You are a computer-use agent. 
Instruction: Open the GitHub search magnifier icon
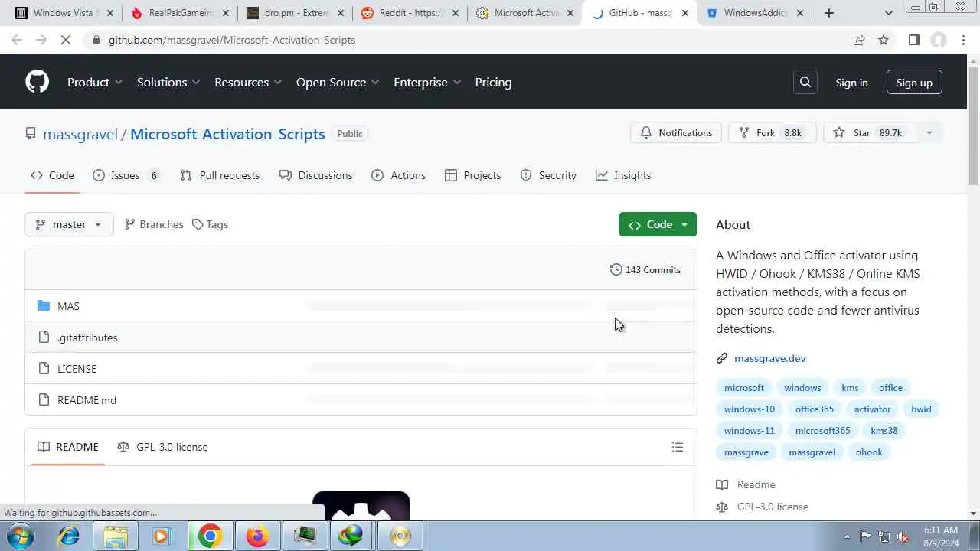pos(805,82)
